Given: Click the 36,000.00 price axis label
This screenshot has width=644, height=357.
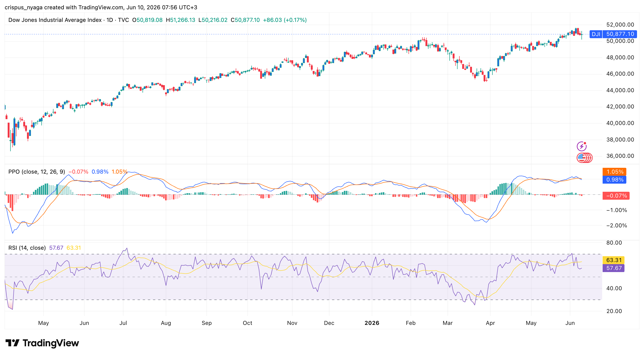Looking at the screenshot, I should click(x=620, y=156).
